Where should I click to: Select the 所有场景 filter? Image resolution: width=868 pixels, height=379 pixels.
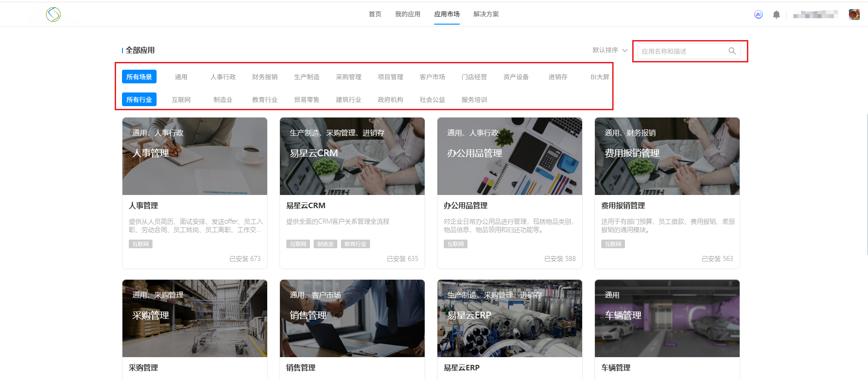tap(139, 77)
